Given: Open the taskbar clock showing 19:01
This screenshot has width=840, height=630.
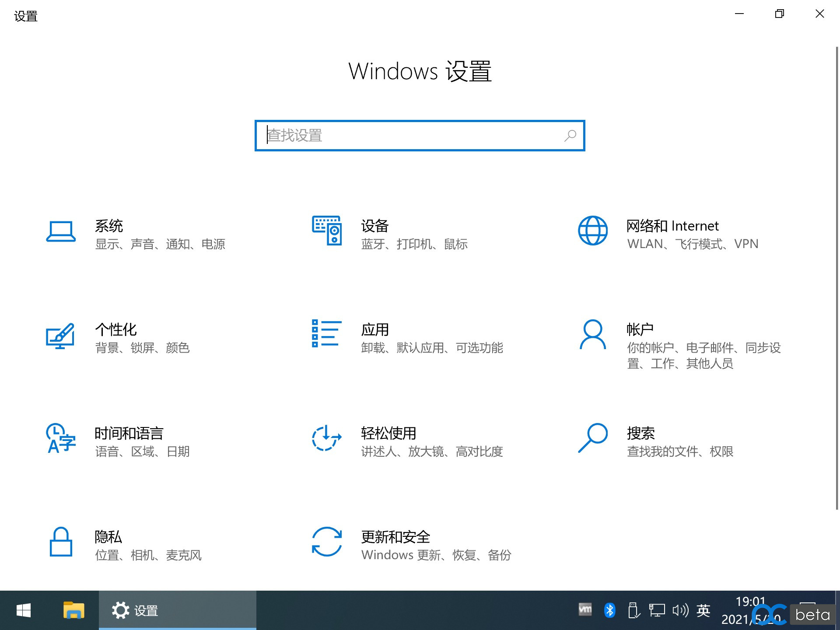Looking at the screenshot, I should tap(751, 610).
